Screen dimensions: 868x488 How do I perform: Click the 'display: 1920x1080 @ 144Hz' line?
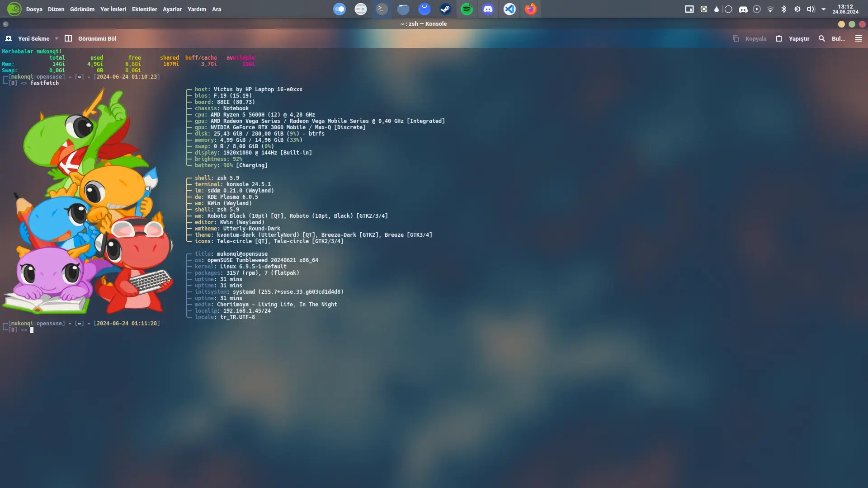click(253, 153)
